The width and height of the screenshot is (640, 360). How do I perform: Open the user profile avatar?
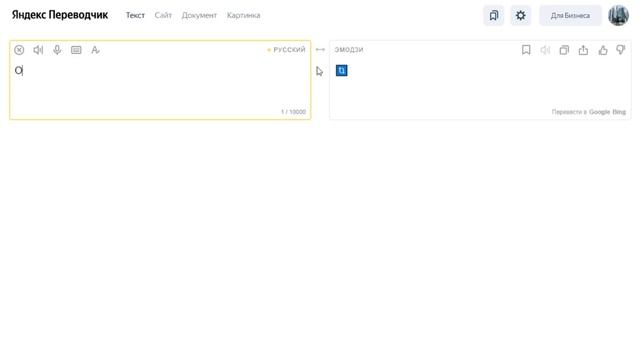pos(618,16)
